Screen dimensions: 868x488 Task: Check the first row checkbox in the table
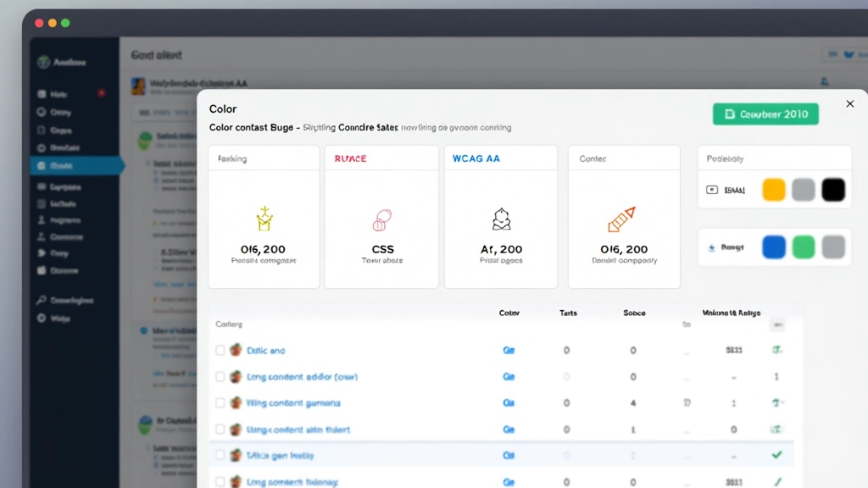pyautogui.click(x=220, y=350)
